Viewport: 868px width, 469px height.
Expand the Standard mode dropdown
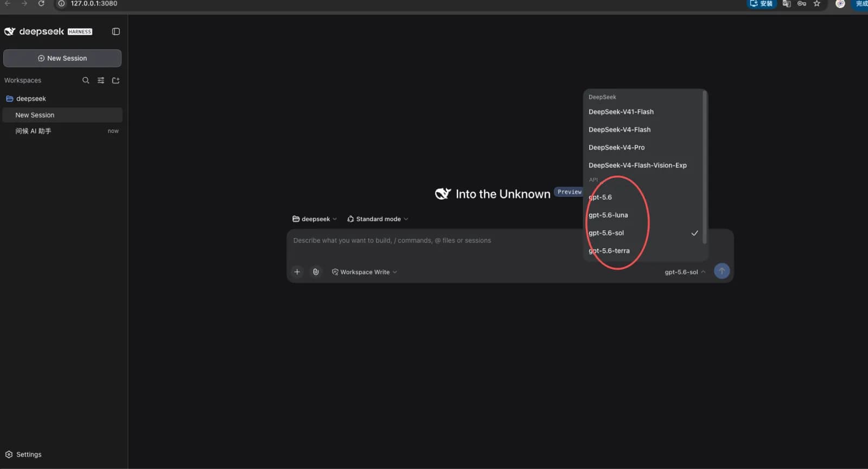click(378, 219)
